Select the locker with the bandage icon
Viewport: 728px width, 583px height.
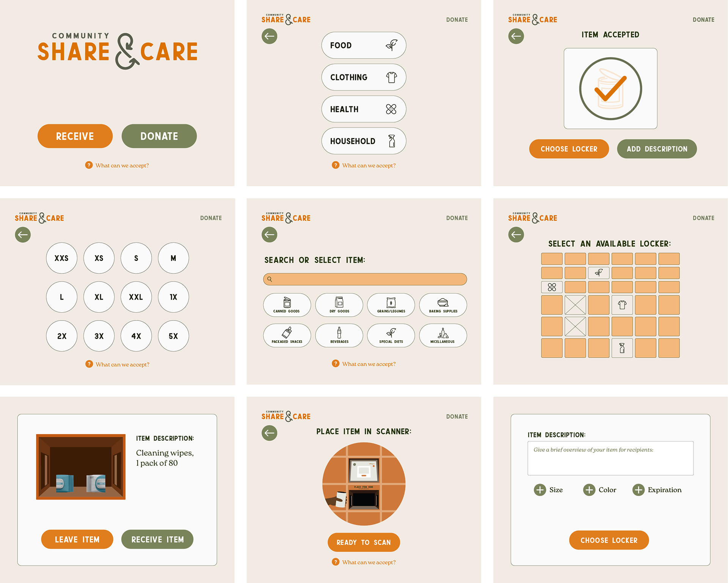tap(552, 287)
